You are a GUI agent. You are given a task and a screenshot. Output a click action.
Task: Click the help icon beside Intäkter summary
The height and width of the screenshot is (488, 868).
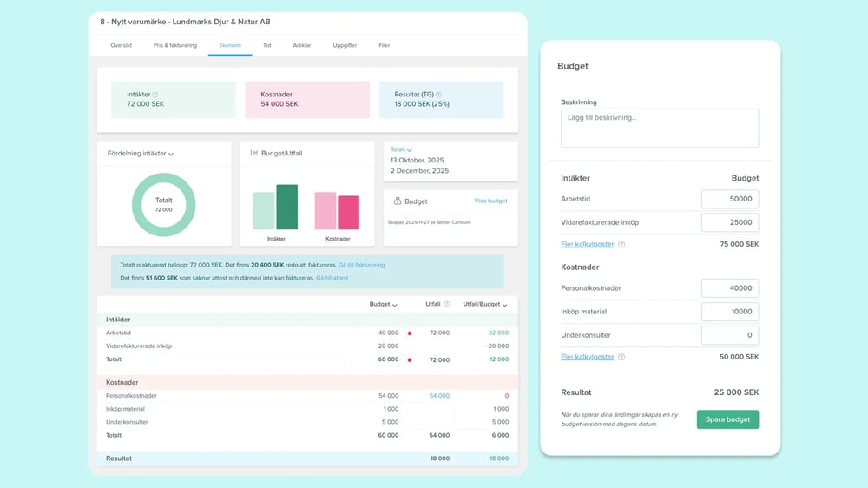point(155,94)
